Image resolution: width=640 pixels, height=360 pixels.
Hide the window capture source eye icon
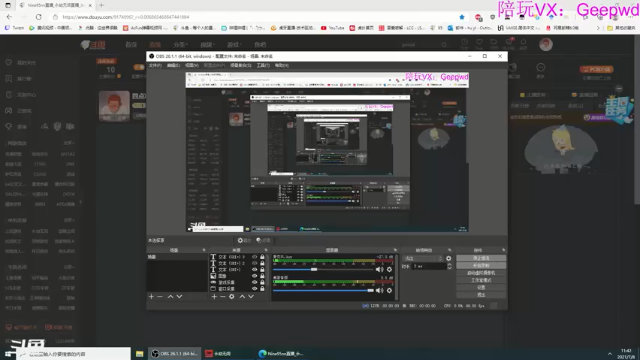coord(255,289)
